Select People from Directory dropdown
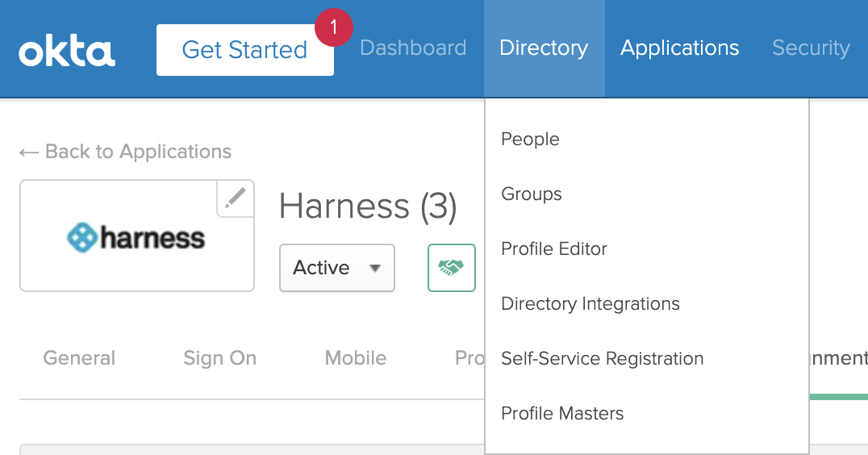Viewport: 868px width, 455px height. 530,139
